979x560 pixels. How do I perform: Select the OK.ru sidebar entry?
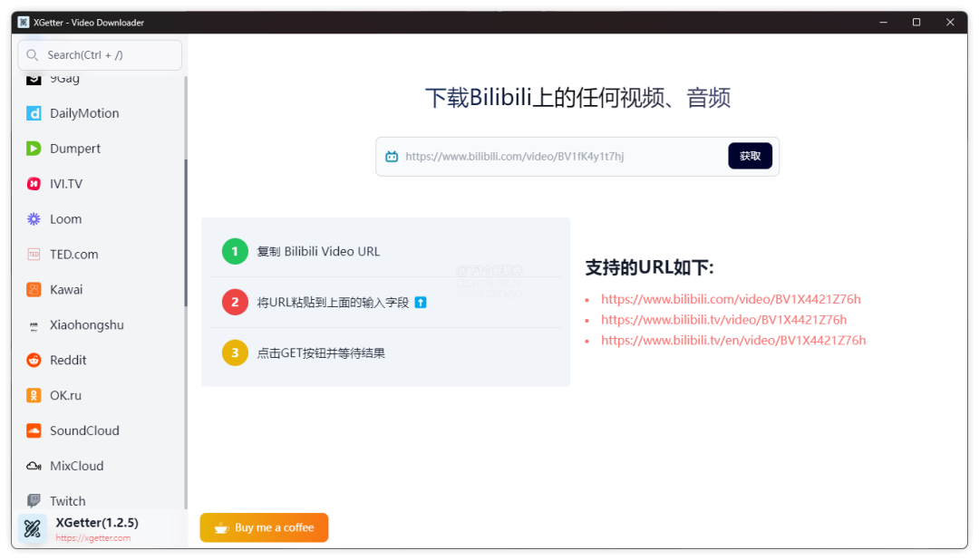point(99,396)
